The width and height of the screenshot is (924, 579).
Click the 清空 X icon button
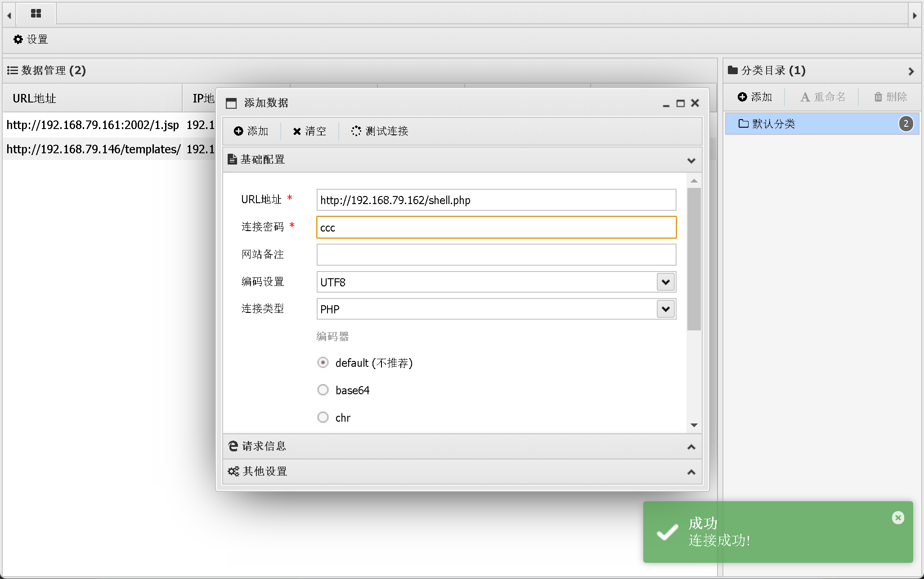pos(297,131)
